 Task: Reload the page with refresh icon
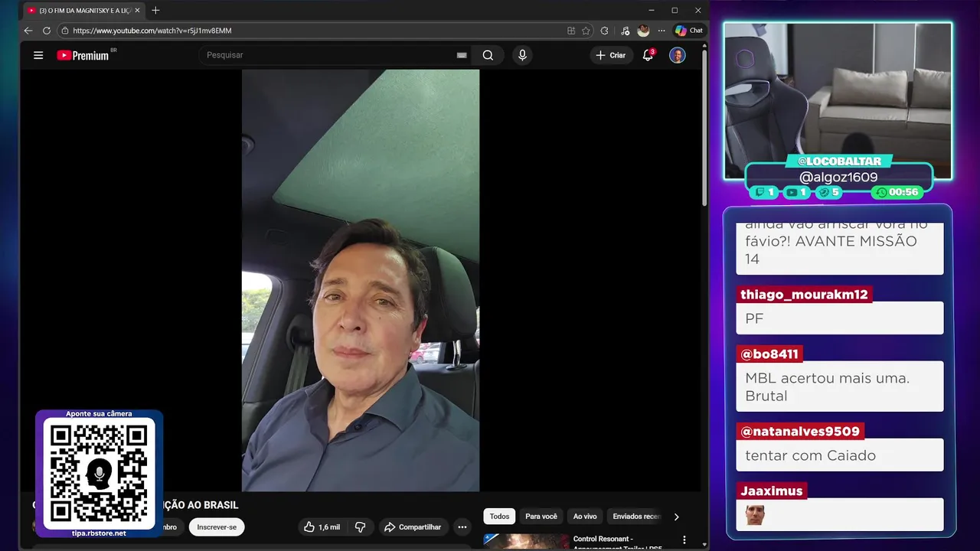pyautogui.click(x=47, y=31)
